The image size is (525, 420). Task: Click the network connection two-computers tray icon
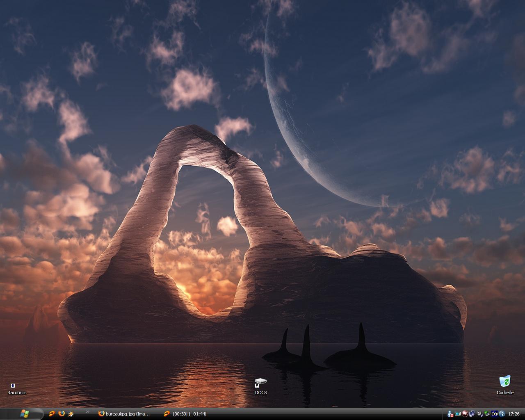[x=472, y=414]
